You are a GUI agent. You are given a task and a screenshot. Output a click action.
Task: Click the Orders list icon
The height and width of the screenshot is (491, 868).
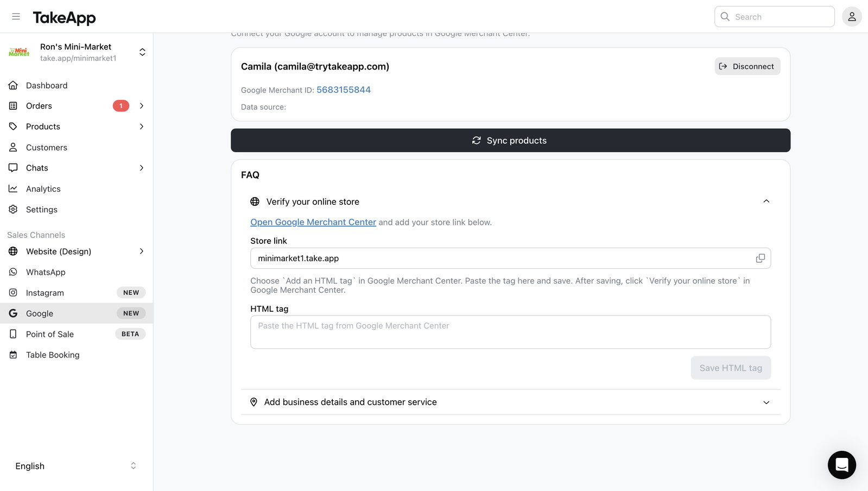[x=13, y=106]
